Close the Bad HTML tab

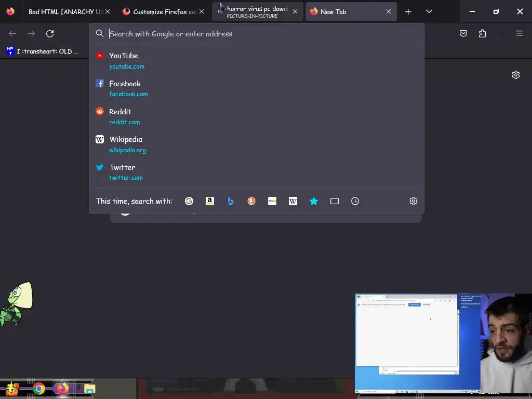(108, 11)
